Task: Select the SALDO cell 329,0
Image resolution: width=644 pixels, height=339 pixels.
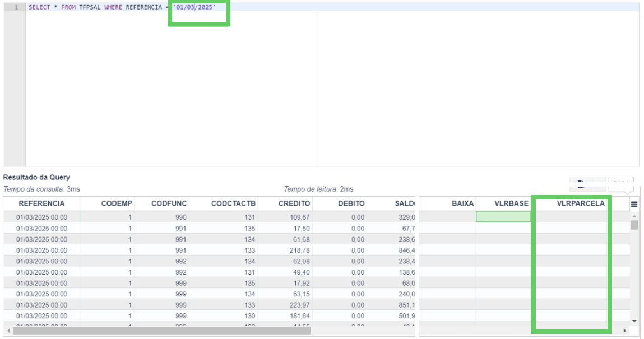Action: (391, 217)
